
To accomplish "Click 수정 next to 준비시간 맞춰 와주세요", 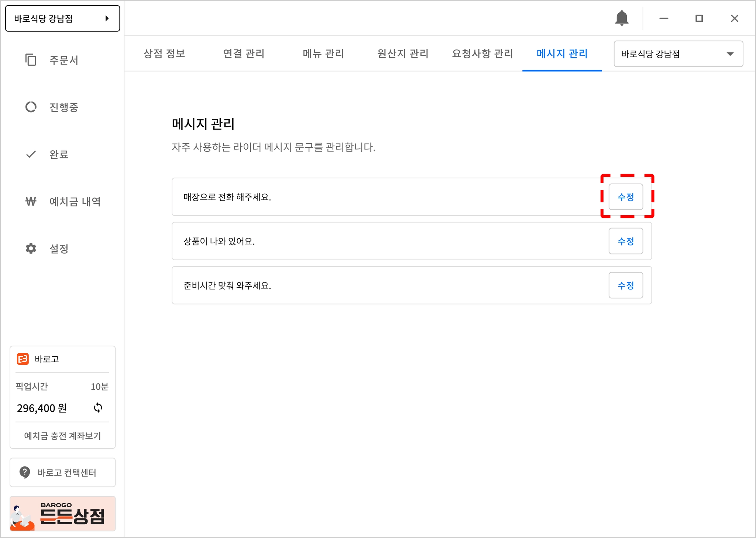I will coord(625,285).
